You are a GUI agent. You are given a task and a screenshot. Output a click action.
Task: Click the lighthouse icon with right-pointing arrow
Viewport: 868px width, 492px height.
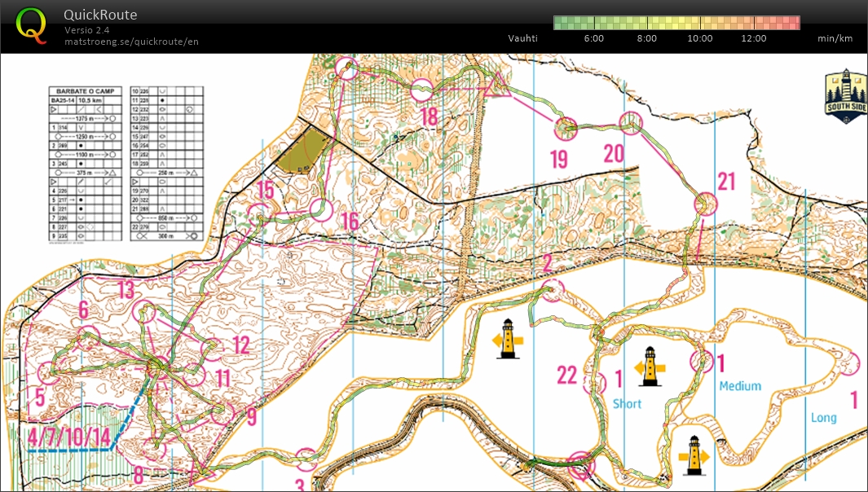coord(694,455)
